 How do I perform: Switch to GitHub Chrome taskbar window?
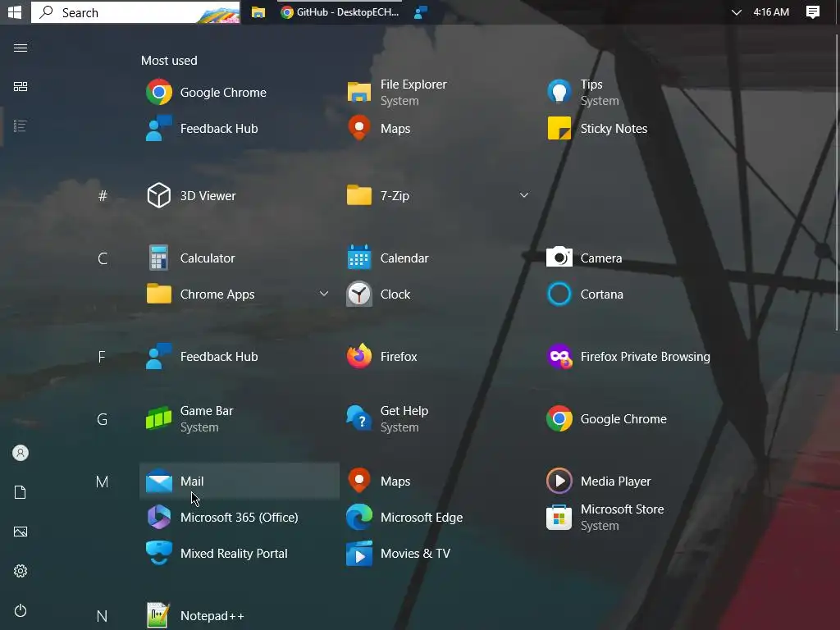(340, 12)
